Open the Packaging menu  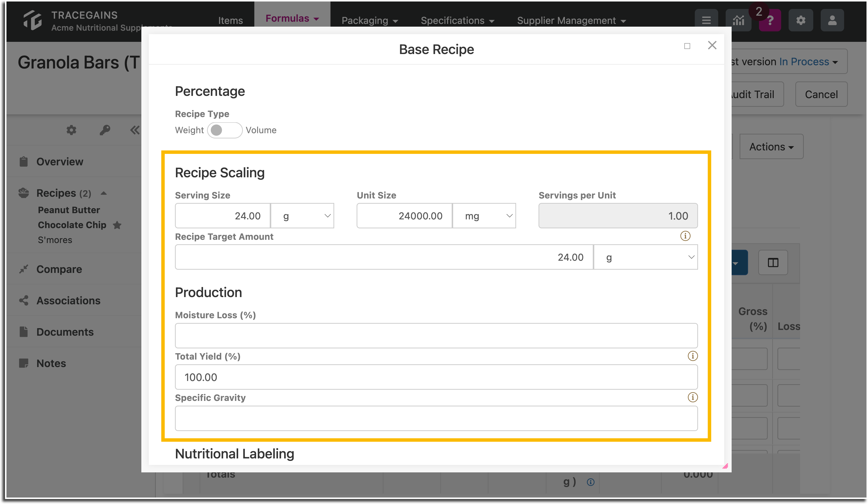click(370, 20)
